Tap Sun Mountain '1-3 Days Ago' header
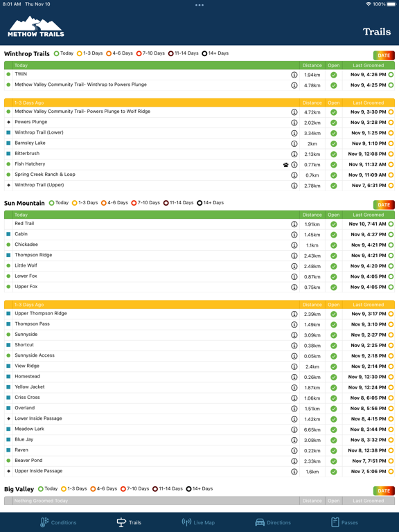The image size is (399, 532). pos(199,304)
